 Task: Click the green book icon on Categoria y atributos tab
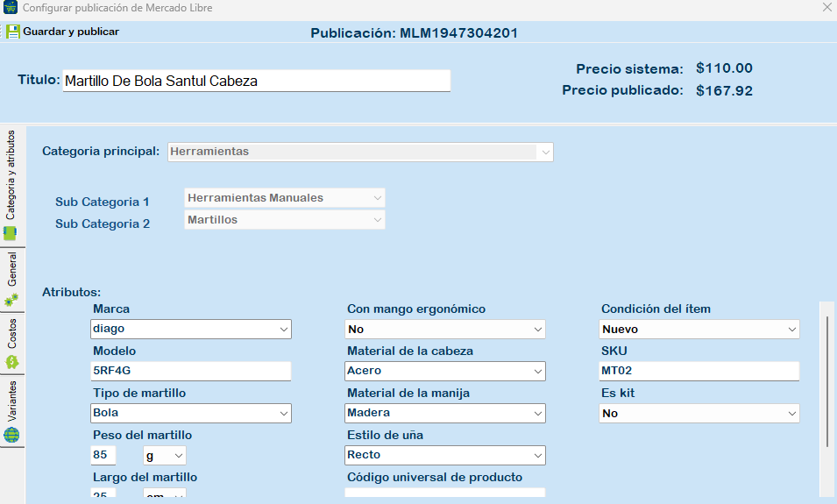tap(11, 233)
